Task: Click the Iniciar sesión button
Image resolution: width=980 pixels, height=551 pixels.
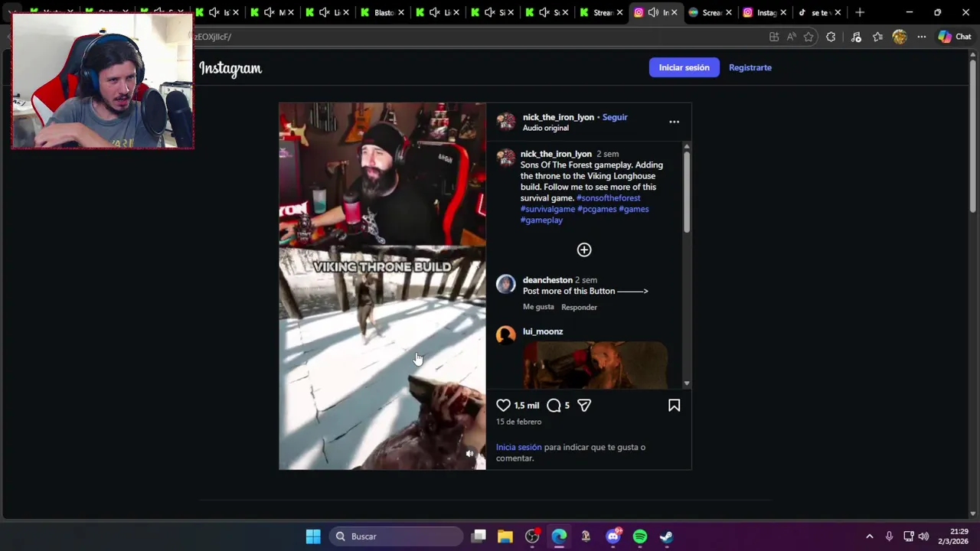Action: click(x=684, y=67)
